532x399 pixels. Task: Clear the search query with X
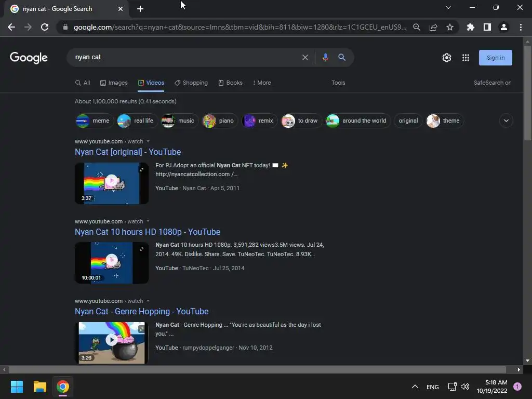coord(305,57)
